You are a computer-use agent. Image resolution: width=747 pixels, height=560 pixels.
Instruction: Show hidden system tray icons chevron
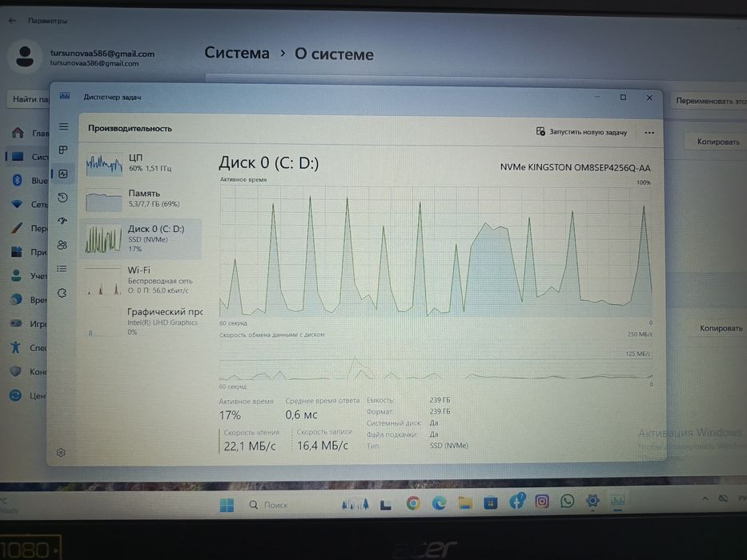click(705, 498)
